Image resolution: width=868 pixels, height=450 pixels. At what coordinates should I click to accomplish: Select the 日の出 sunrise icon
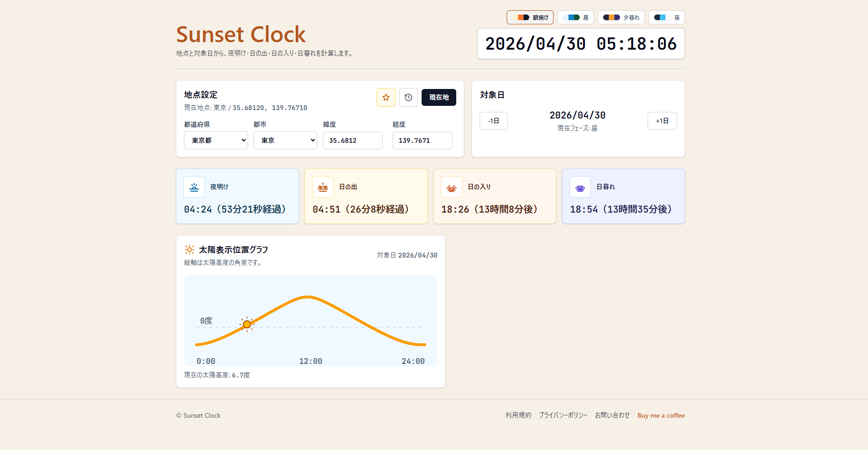point(322,186)
